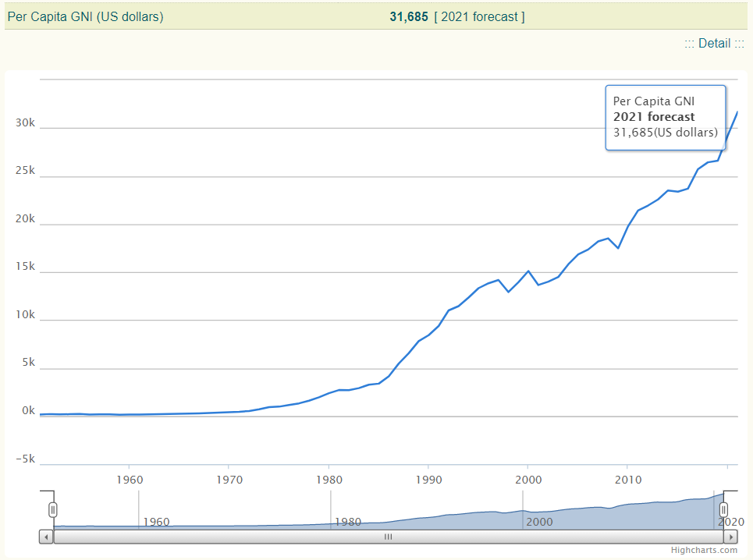Click the 1980 marker in the navigator

[347, 521]
